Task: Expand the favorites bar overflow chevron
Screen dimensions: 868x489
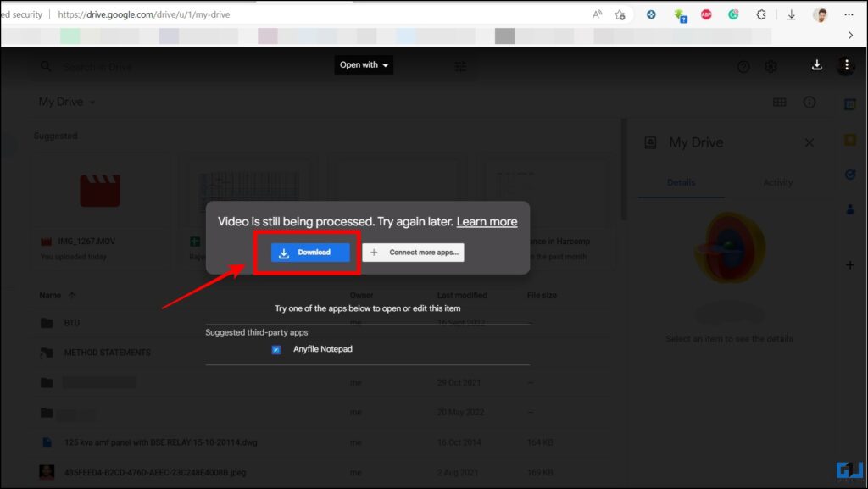Action: [x=850, y=36]
